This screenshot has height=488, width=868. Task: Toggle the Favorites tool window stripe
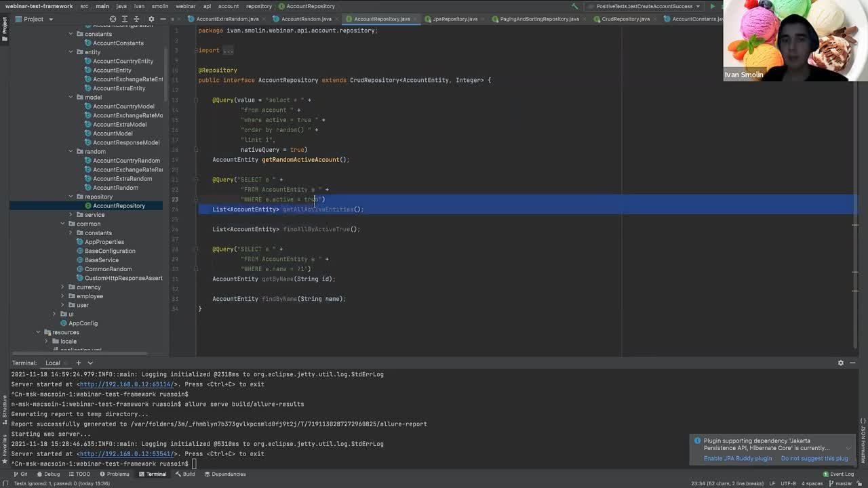4,447
